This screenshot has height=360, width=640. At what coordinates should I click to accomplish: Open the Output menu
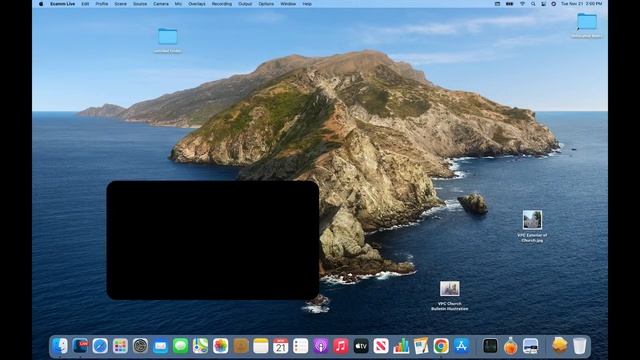click(245, 4)
